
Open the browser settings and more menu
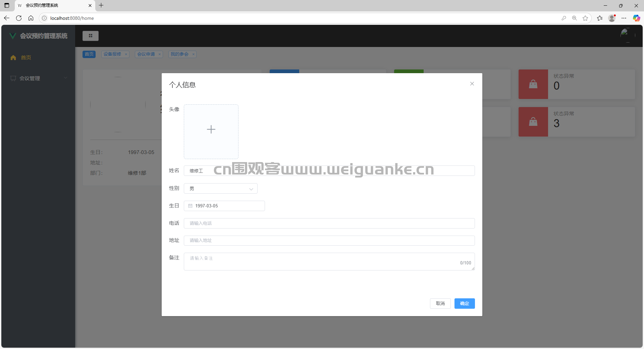pyautogui.click(x=624, y=18)
